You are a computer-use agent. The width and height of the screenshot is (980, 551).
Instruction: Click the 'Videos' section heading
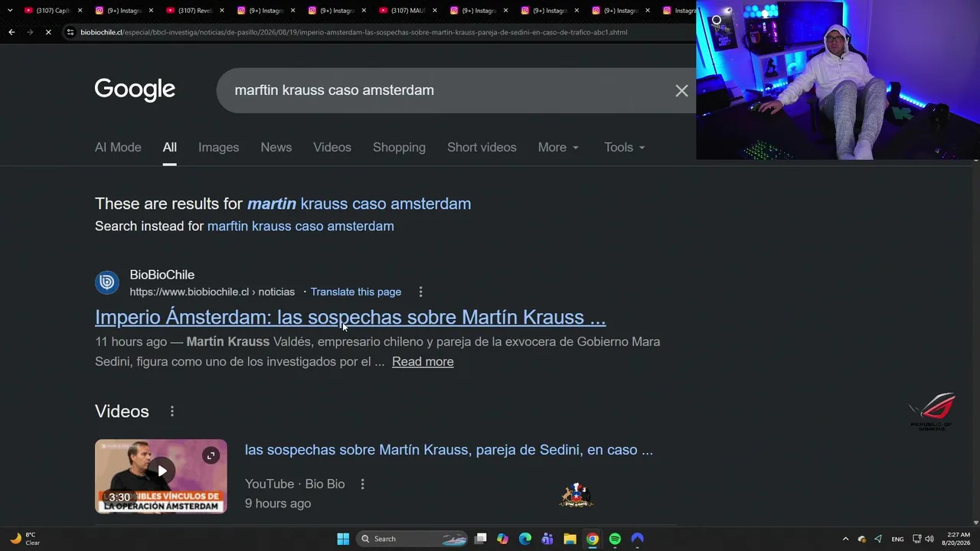[122, 412]
